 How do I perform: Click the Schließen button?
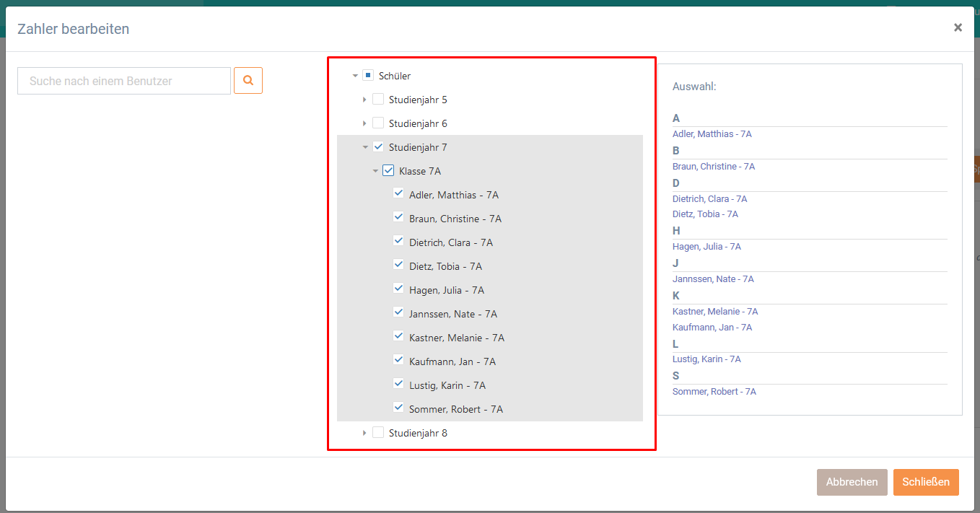926,482
